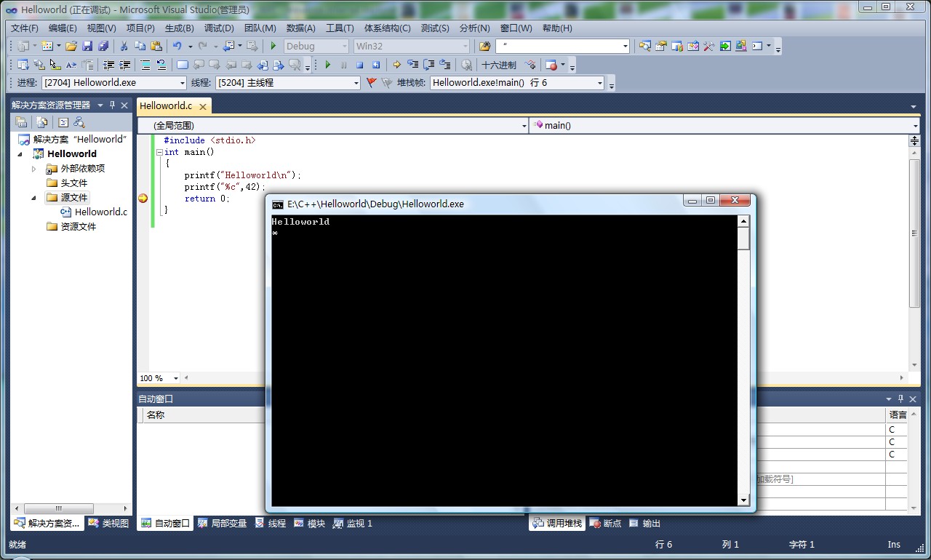Expand the 外部依赖项 tree node
931x560 pixels.
point(34,168)
